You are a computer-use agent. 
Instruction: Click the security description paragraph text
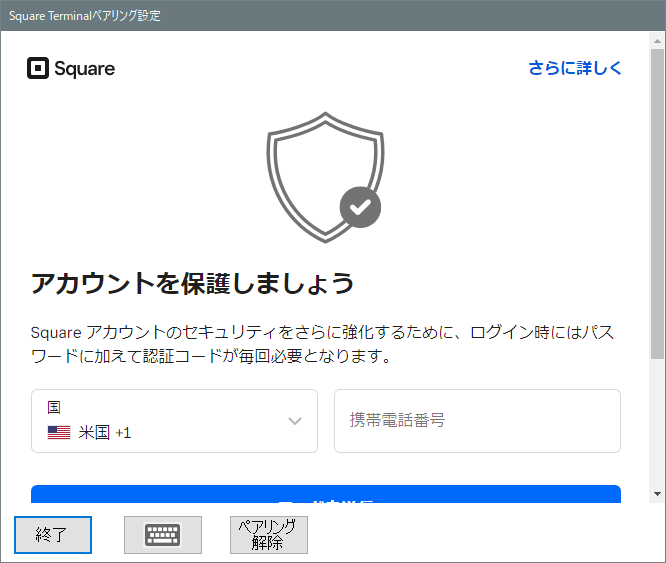click(x=330, y=344)
